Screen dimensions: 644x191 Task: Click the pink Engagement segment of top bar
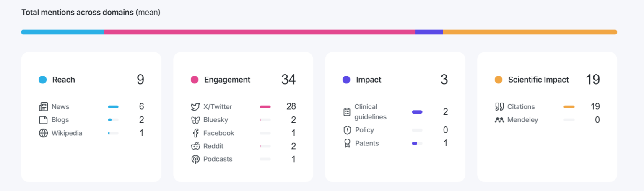pos(260,32)
